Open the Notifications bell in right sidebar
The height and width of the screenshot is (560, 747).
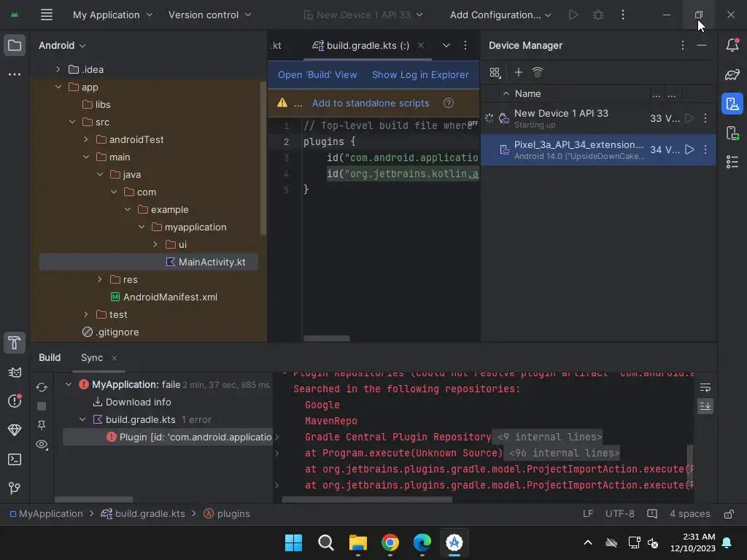tap(732, 45)
